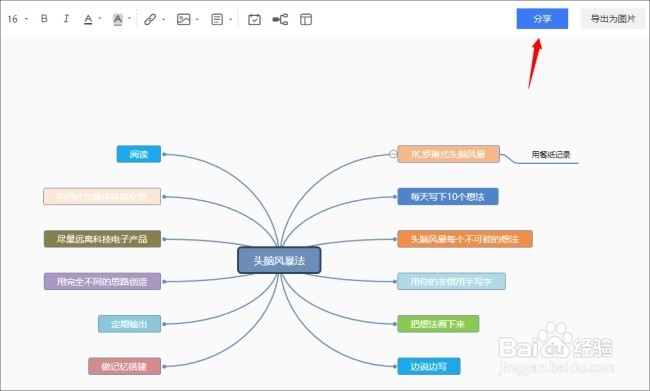Viewport: 650px width, 391px height.
Task: Toggle italic formatting
Action: [66, 19]
